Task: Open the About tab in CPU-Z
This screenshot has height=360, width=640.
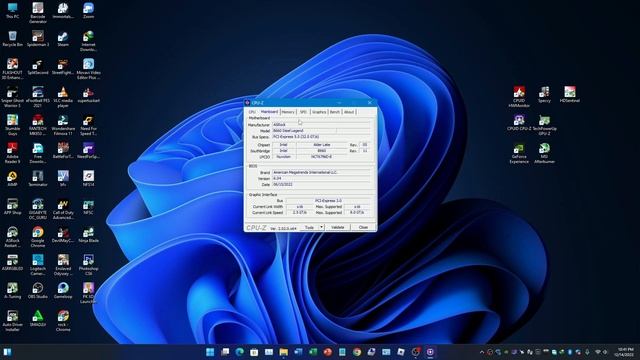Action: 349,112
